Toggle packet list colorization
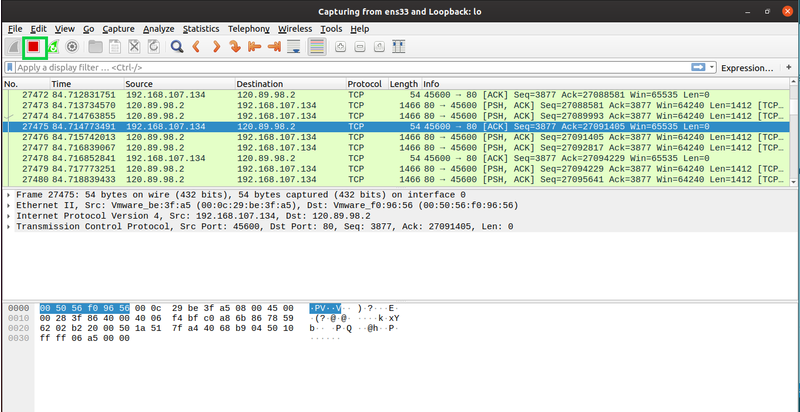 [x=317, y=46]
